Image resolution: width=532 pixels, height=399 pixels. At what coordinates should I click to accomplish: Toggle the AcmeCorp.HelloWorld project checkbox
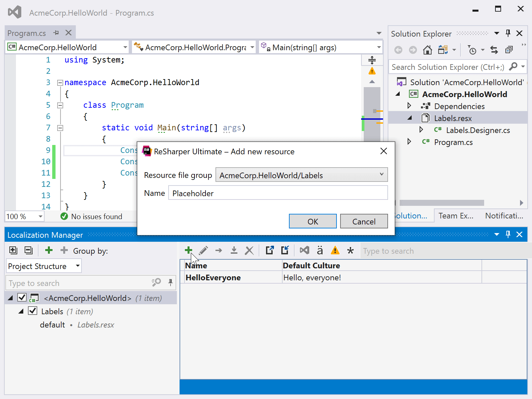coord(22,297)
